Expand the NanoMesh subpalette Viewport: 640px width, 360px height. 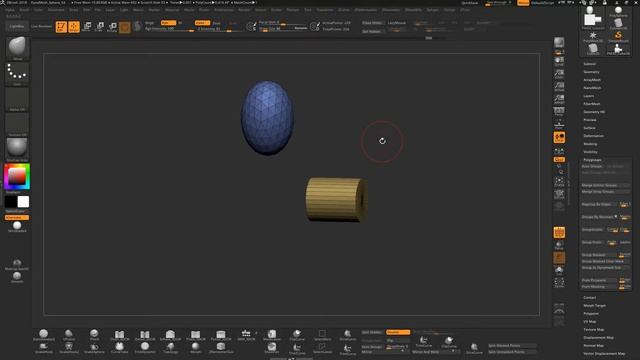point(592,88)
